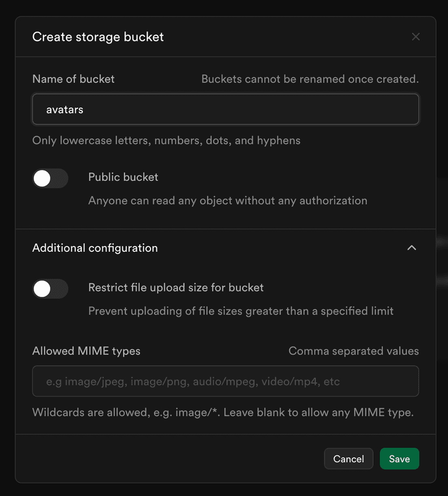
Task: Focus the Allowed MIME types input
Action: click(226, 381)
